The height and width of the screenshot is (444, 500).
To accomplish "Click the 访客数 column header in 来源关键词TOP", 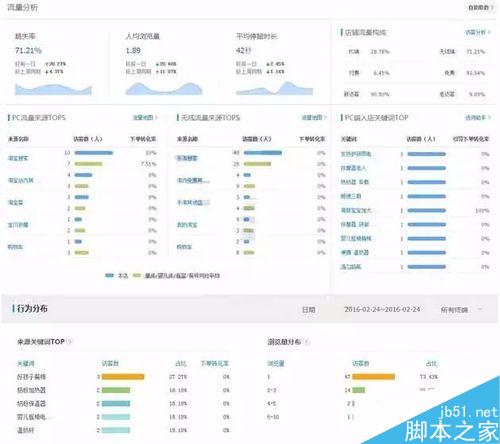I will point(110,363).
